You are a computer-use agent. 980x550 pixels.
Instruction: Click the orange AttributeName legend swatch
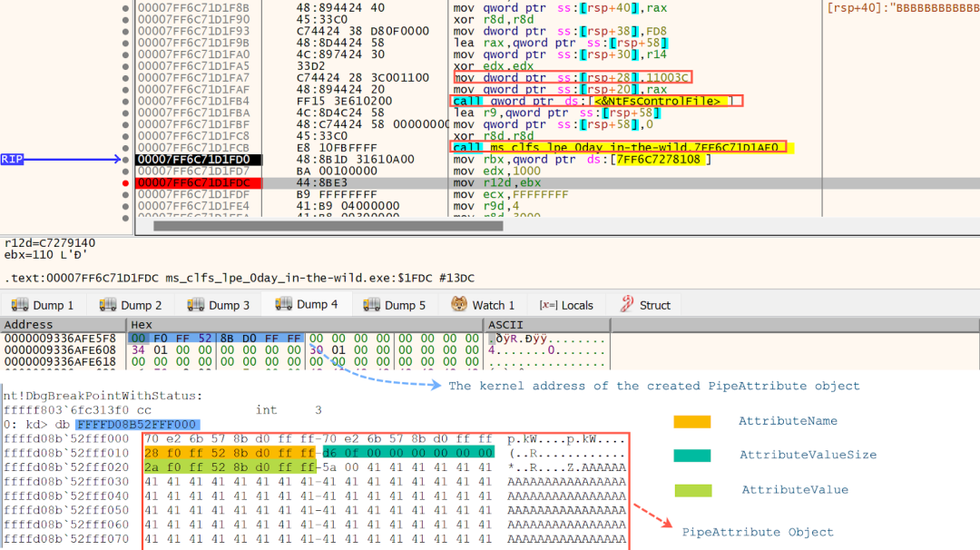click(692, 421)
